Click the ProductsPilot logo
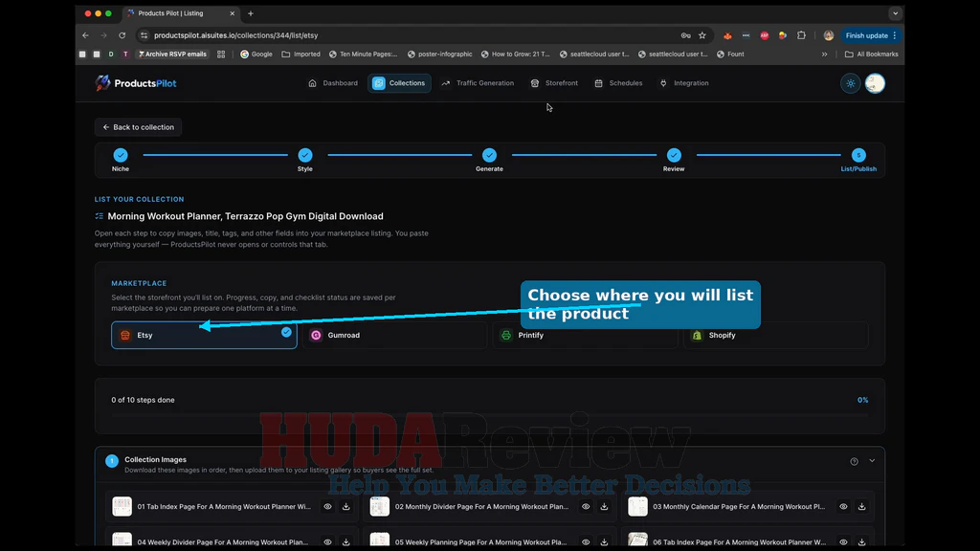 136,83
